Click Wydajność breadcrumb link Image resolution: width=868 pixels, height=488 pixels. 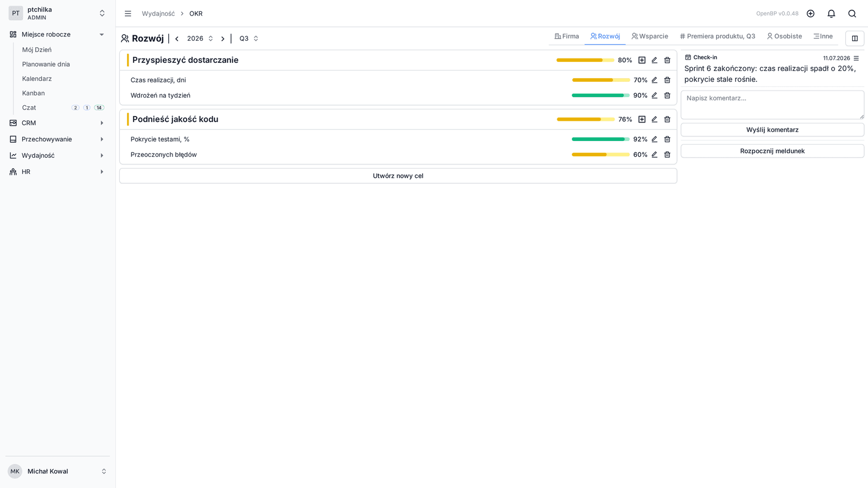point(158,14)
